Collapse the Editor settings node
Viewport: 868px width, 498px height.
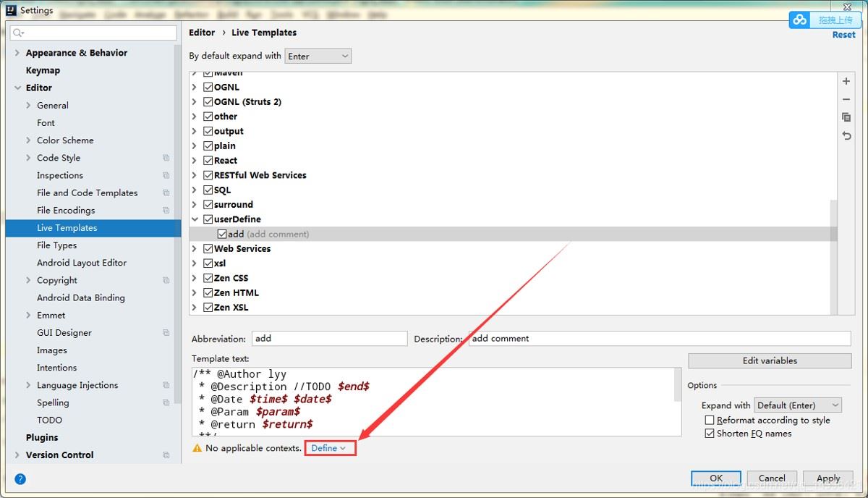coord(17,88)
